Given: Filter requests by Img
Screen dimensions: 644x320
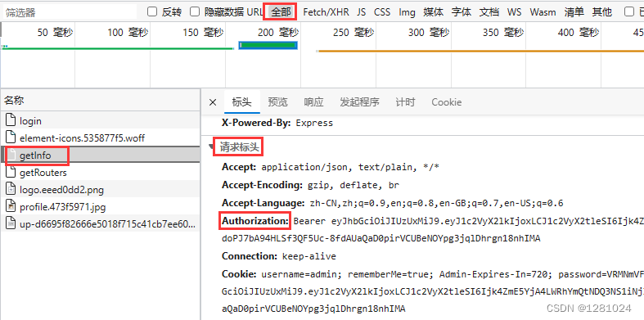Looking at the screenshot, I should (407, 12).
